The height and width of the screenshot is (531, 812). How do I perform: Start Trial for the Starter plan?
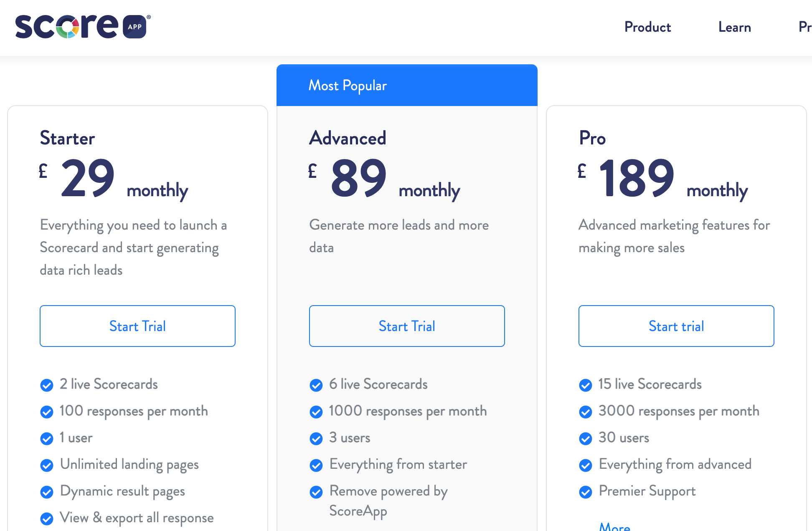pos(137,326)
